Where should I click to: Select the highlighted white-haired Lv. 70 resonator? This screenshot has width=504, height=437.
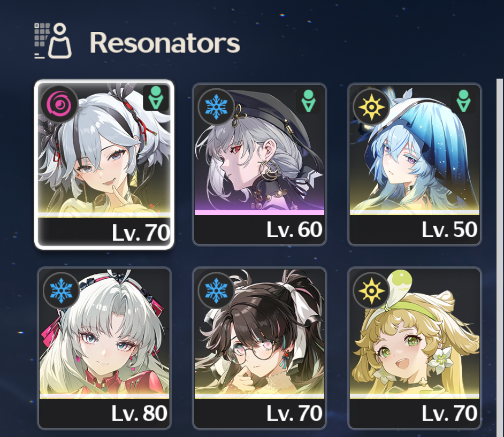pyautogui.click(x=104, y=165)
